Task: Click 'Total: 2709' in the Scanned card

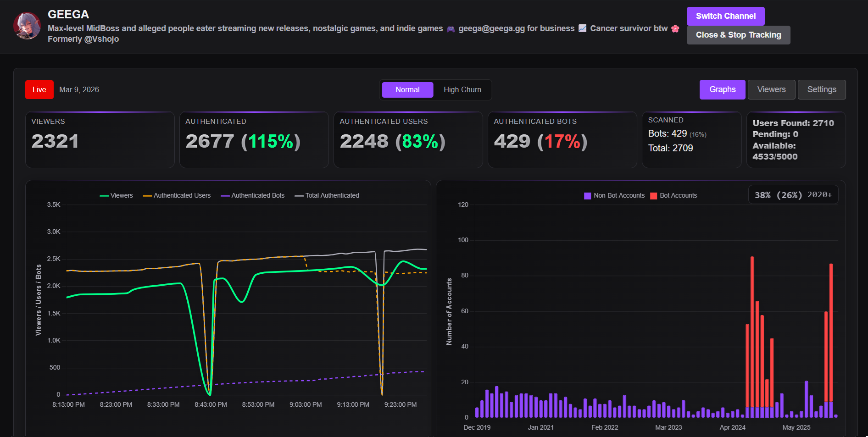Action: coord(670,148)
